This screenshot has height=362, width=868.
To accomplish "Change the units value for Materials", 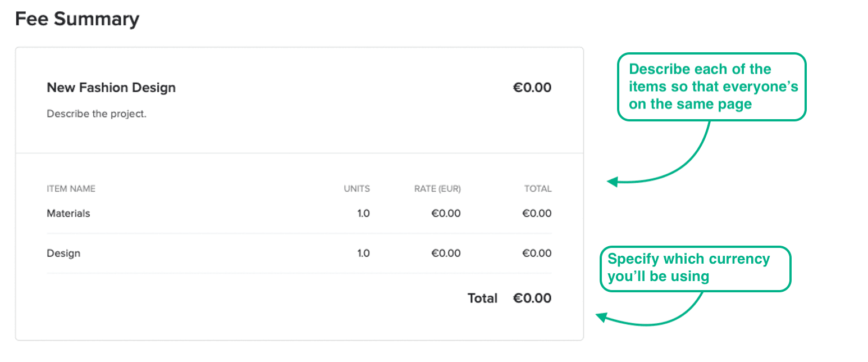I will pyautogui.click(x=363, y=214).
